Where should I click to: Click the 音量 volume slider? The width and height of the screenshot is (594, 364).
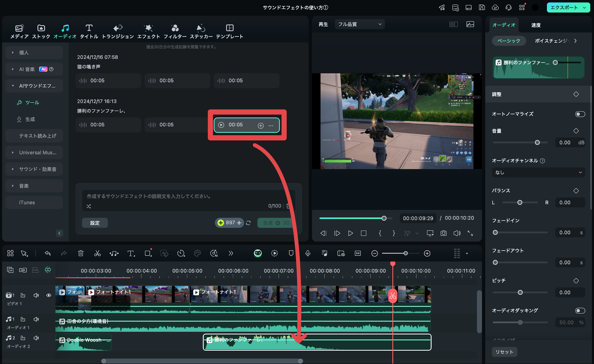point(520,143)
